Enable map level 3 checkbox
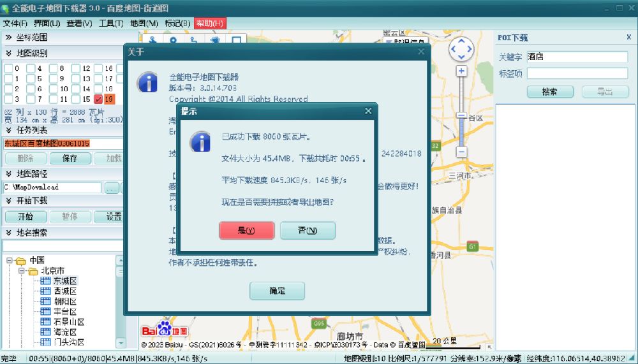This screenshot has width=638, height=364. click(8, 99)
